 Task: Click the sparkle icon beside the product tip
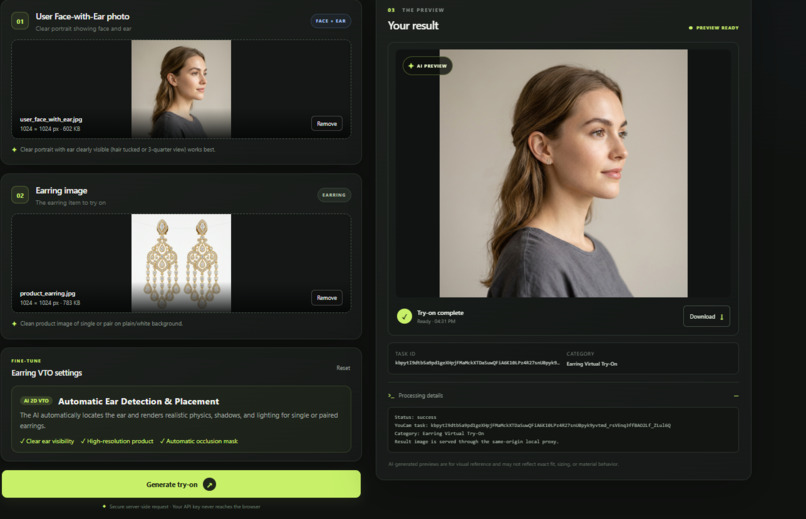pyautogui.click(x=14, y=324)
